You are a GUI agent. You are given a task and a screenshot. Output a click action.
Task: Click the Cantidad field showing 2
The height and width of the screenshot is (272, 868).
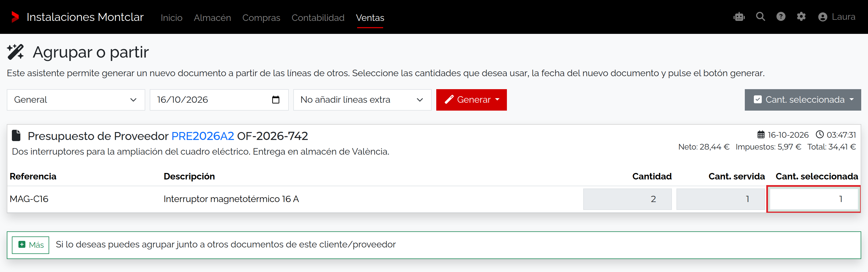coord(627,199)
